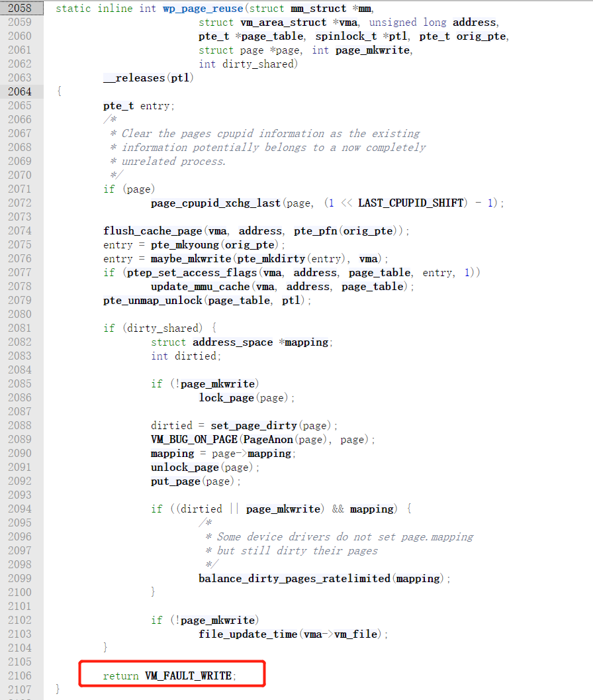
Task: Click line number 2058 in the gutter
Action: (19, 8)
